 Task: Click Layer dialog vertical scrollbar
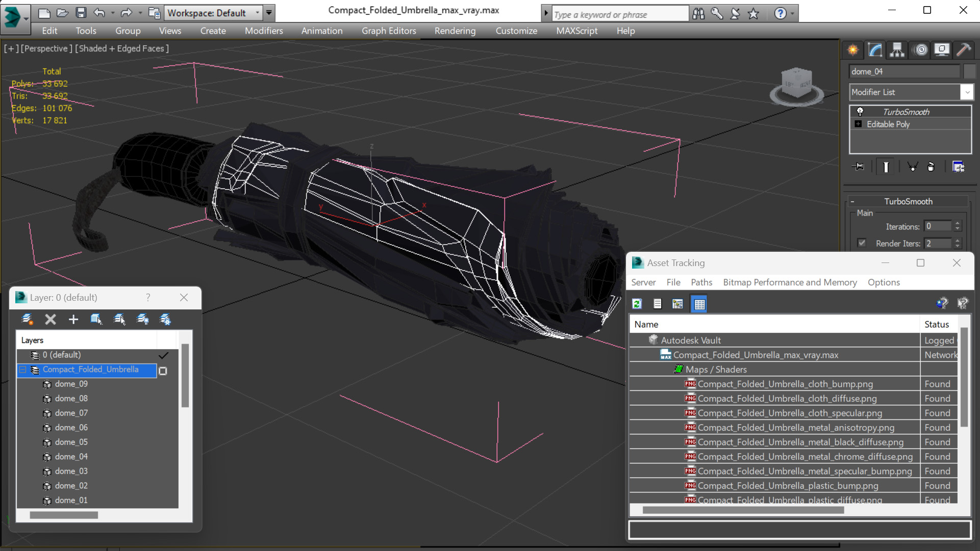[185, 376]
